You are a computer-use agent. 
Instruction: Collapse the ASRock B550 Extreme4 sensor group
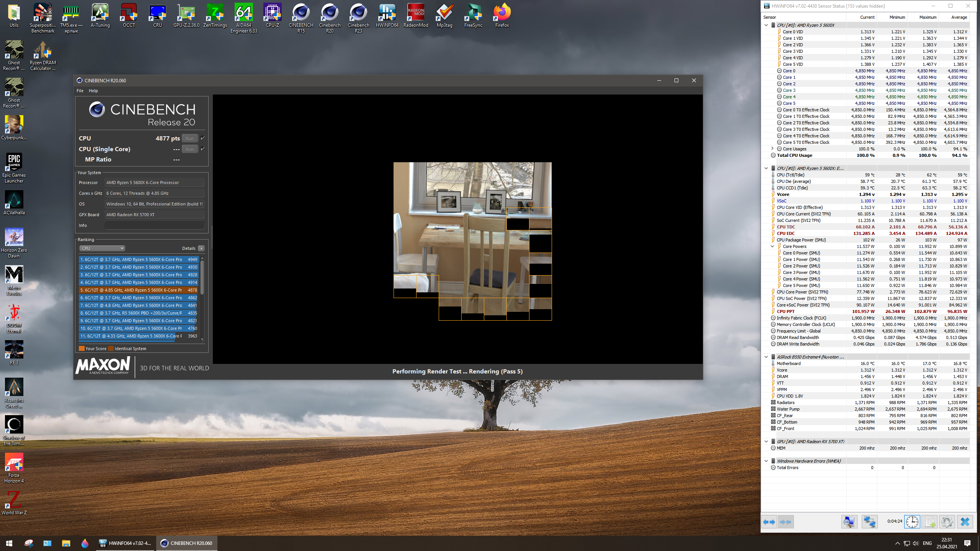pos(766,357)
